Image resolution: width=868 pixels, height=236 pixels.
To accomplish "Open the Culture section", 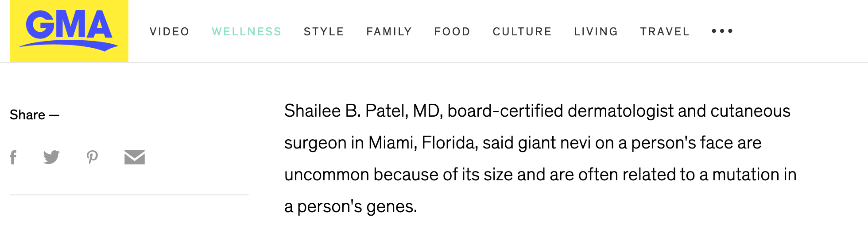I will (522, 32).
